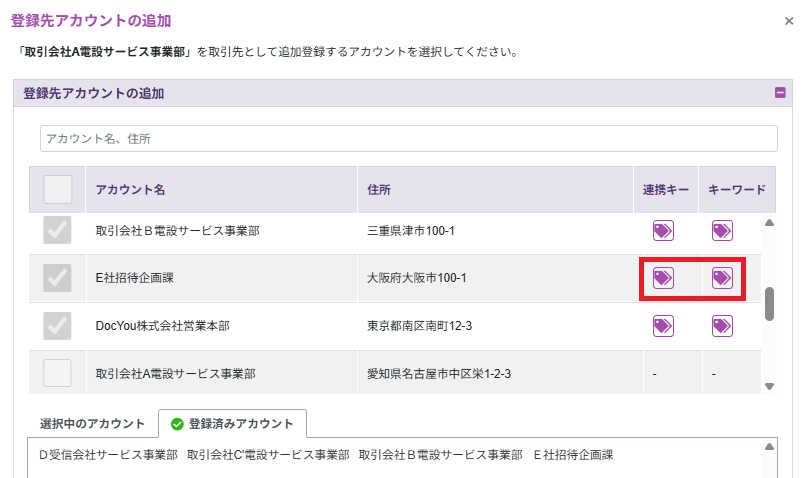Focus the アカウント名、住所 search field
The image size is (805, 478).
tap(408, 138)
